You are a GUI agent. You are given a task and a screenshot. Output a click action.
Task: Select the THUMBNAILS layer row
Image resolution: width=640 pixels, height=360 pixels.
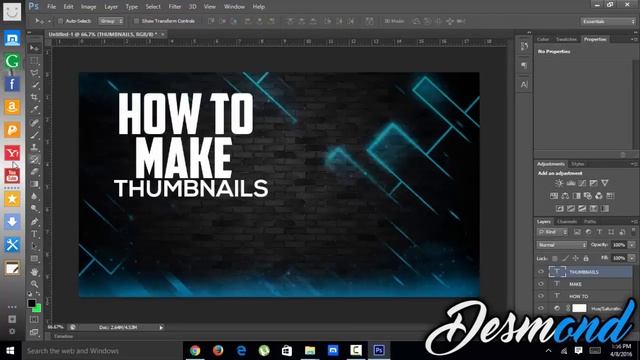584,272
